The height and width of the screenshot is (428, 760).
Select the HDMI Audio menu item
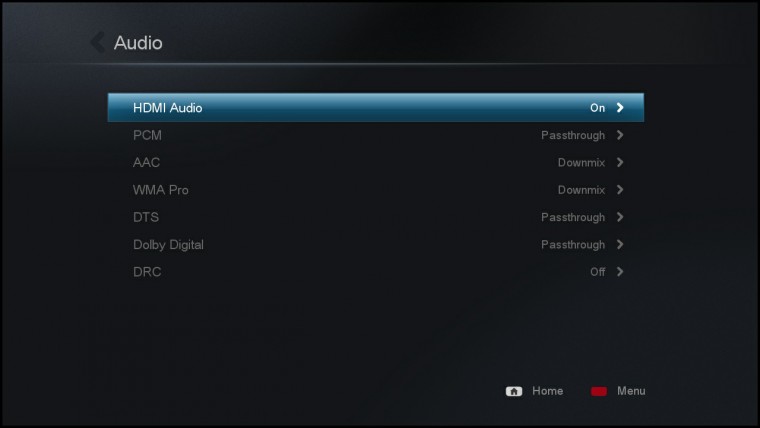point(376,108)
